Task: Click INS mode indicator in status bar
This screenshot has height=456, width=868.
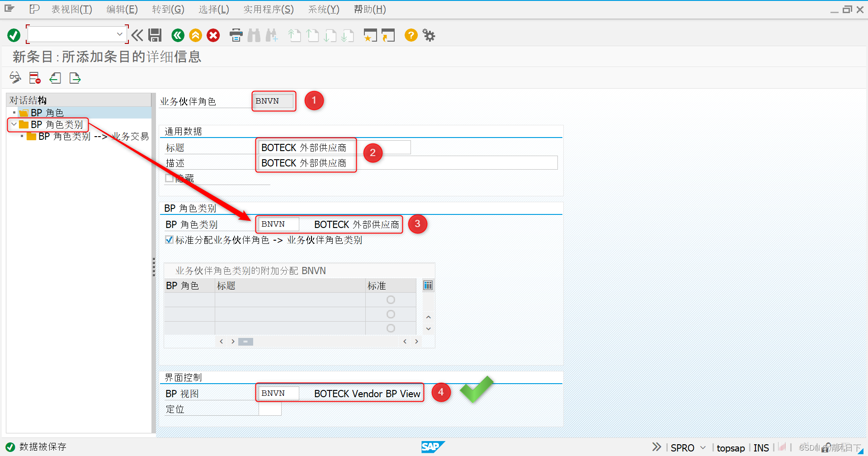Action: [x=761, y=448]
